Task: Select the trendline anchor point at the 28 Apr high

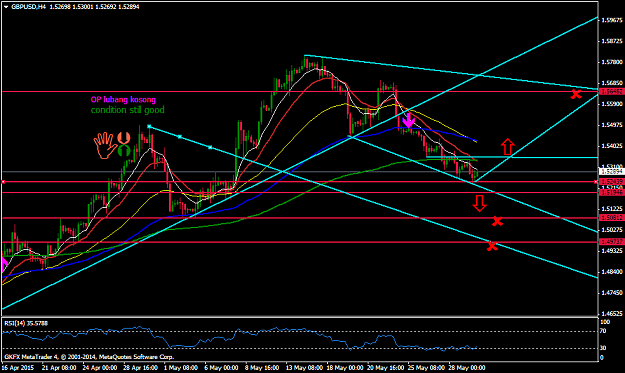Action: tap(149, 127)
